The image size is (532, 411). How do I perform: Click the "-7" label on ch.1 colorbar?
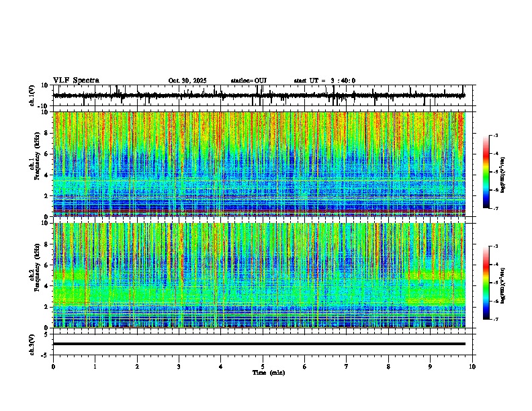(x=495, y=208)
